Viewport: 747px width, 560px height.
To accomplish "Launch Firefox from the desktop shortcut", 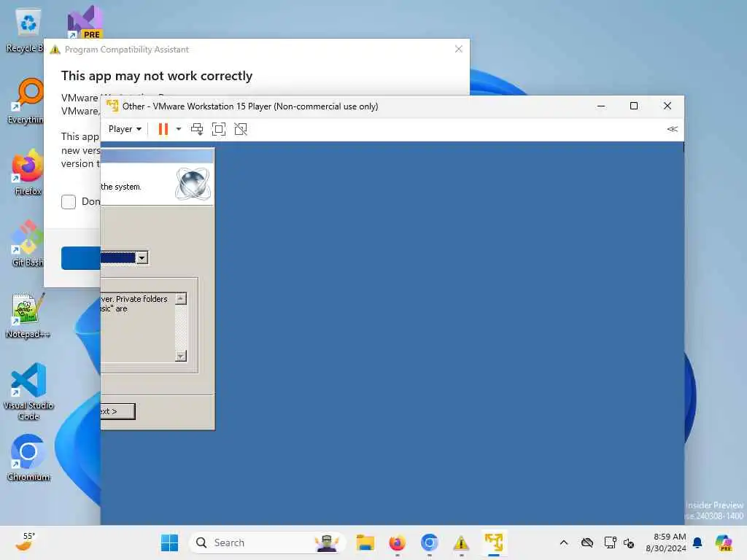I will [28, 172].
